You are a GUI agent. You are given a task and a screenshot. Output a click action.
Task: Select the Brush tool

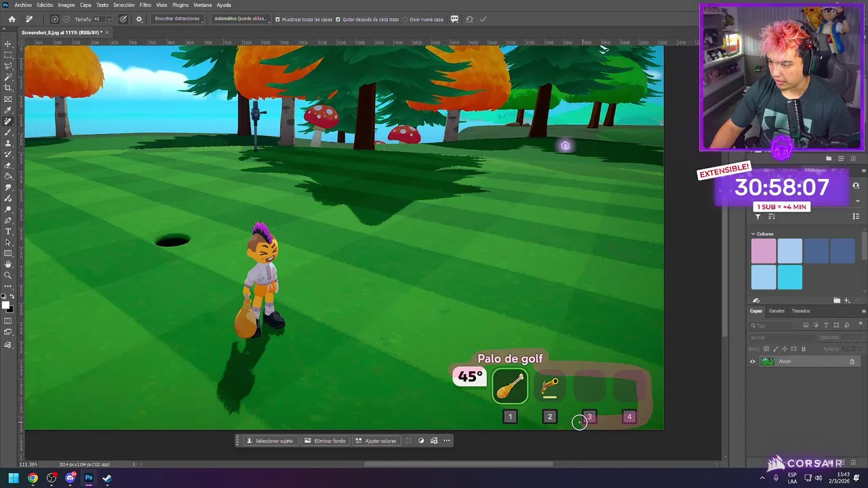[x=8, y=132]
